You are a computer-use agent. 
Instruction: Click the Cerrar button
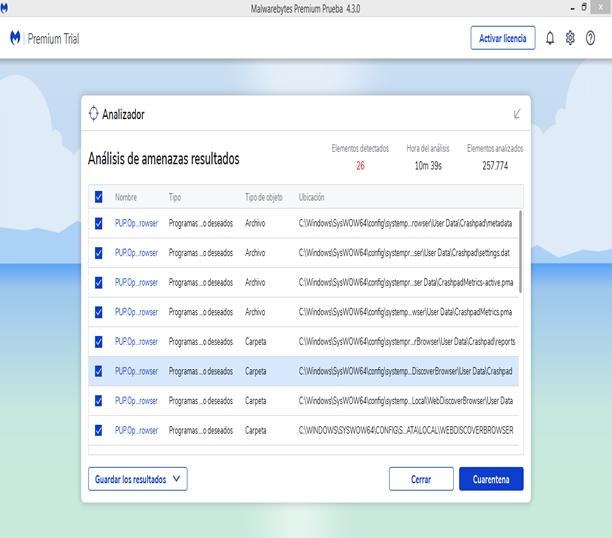point(421,479)
